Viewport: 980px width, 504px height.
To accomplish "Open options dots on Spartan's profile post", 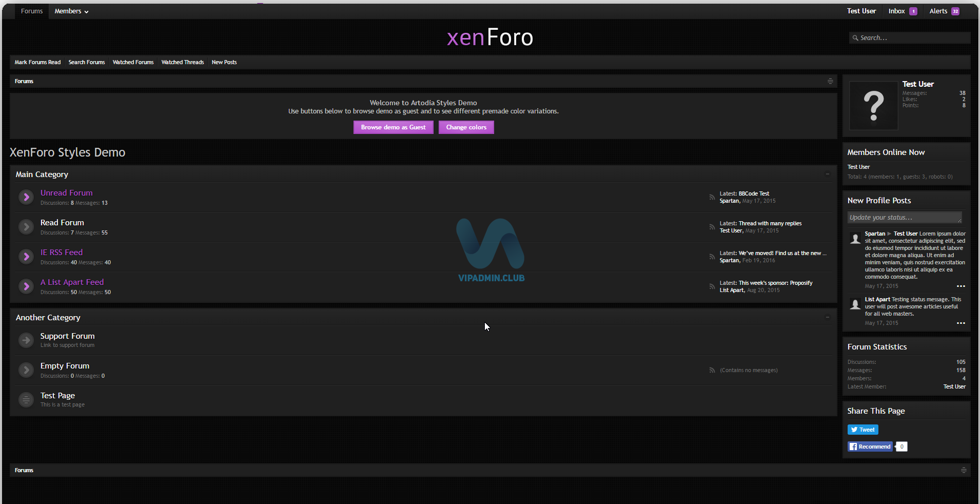I will 961,286.
